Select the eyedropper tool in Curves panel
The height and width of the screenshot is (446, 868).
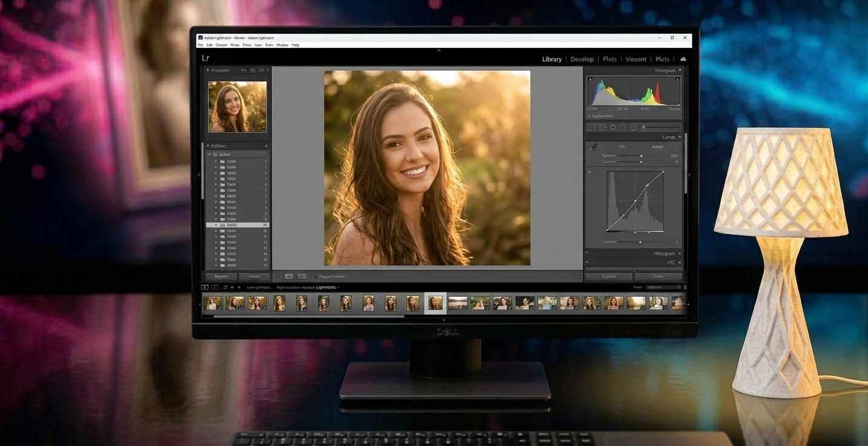(593, 147)
